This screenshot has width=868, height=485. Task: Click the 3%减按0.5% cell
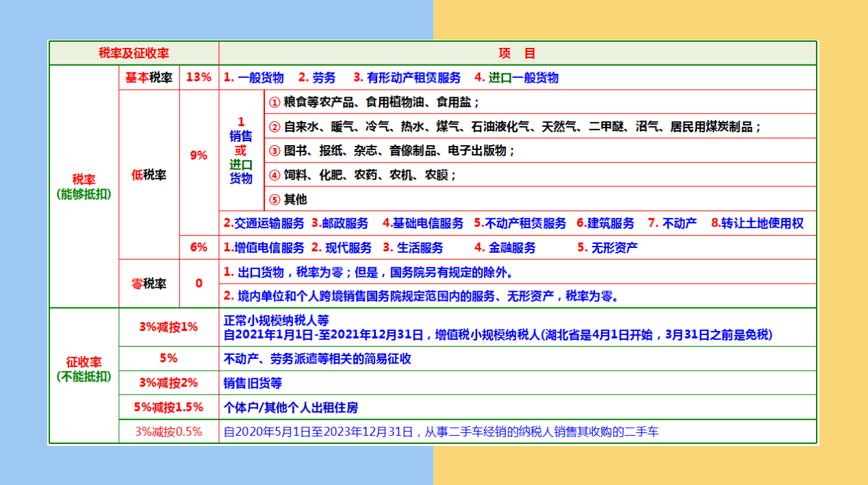click(168, 432)
